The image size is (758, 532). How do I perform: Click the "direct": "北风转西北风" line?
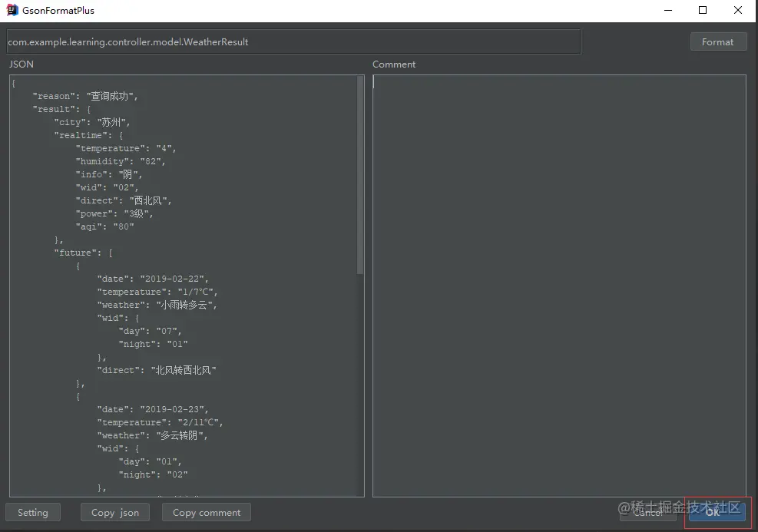pyautogui.click(x=157, y=370)
